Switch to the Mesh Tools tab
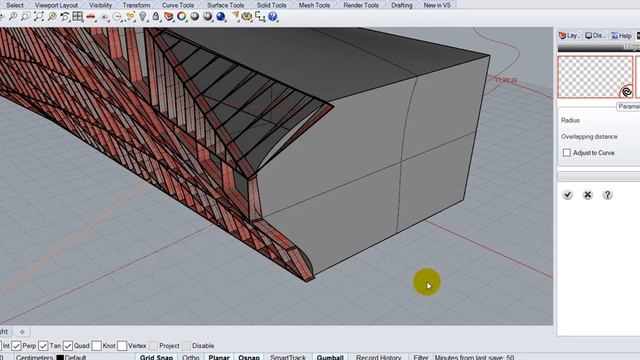This screenshot has width=640, height=360. (314, 5)
